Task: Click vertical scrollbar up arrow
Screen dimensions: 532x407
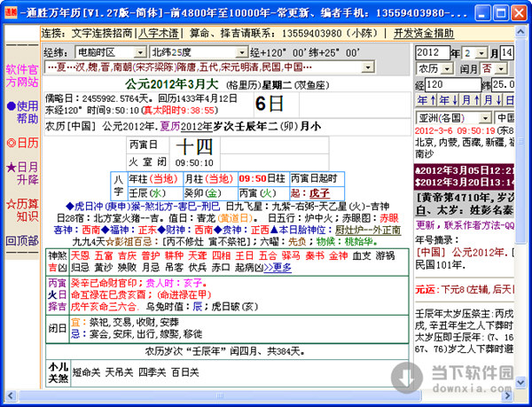Action: [x=520, y=32]
